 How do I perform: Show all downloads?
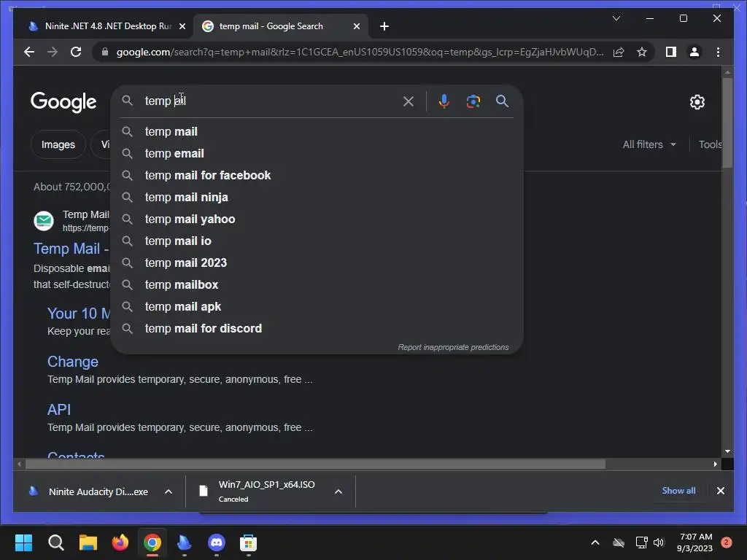(678, 491)
